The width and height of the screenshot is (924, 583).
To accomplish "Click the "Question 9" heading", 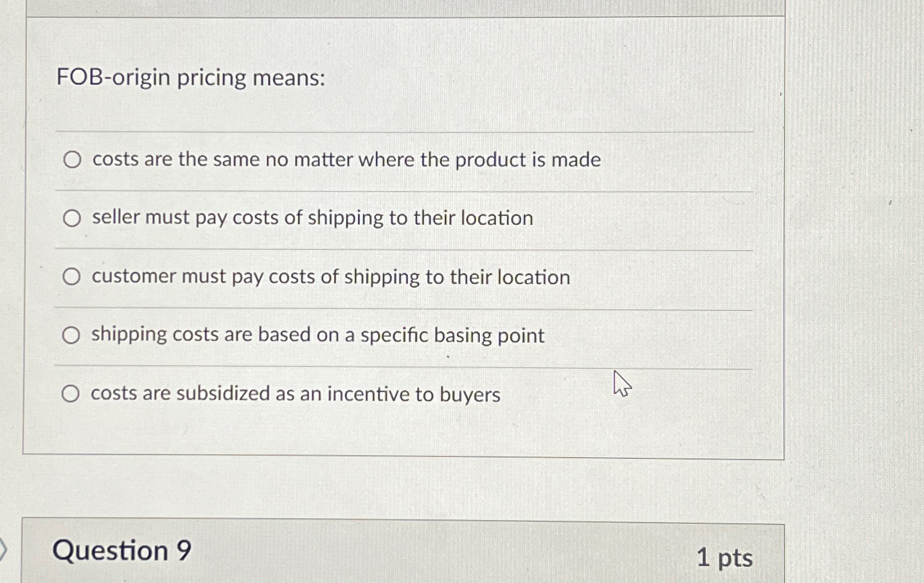I will point(122,551).
